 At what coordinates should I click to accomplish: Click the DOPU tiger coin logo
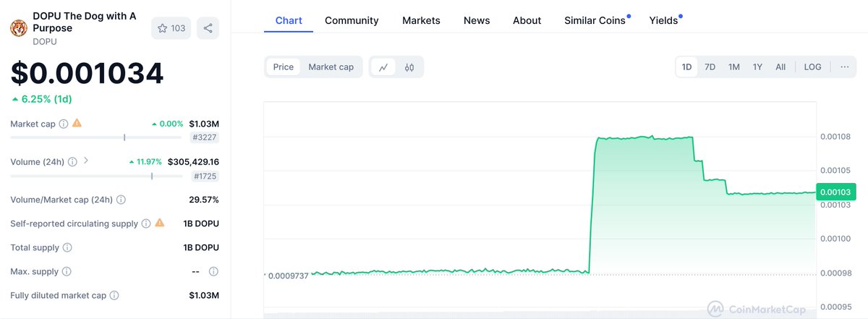pyautogui.click(x=19, y=28)
